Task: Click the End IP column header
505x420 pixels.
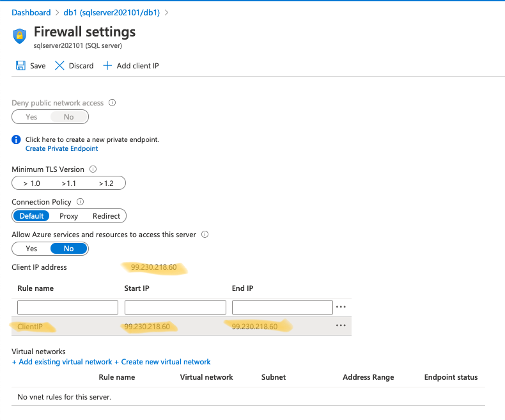Action: (242, 288)
